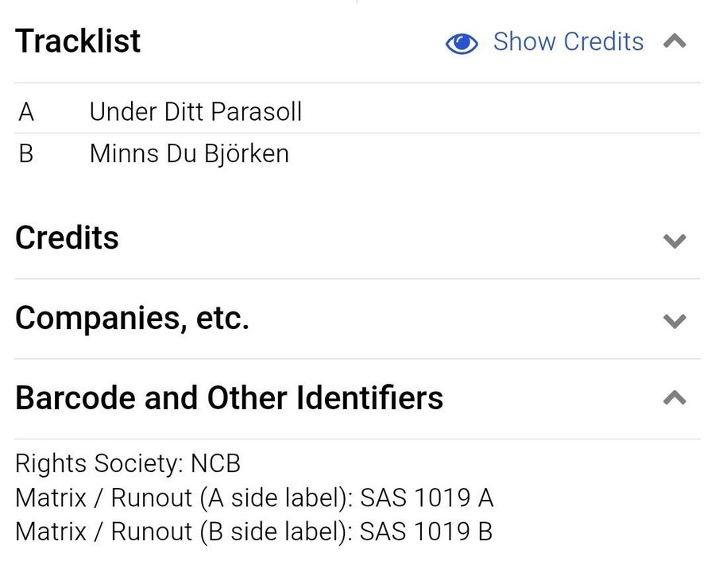Click the Show Credits link text
This screenshot has width=715, height=588.
coord(568,41)
